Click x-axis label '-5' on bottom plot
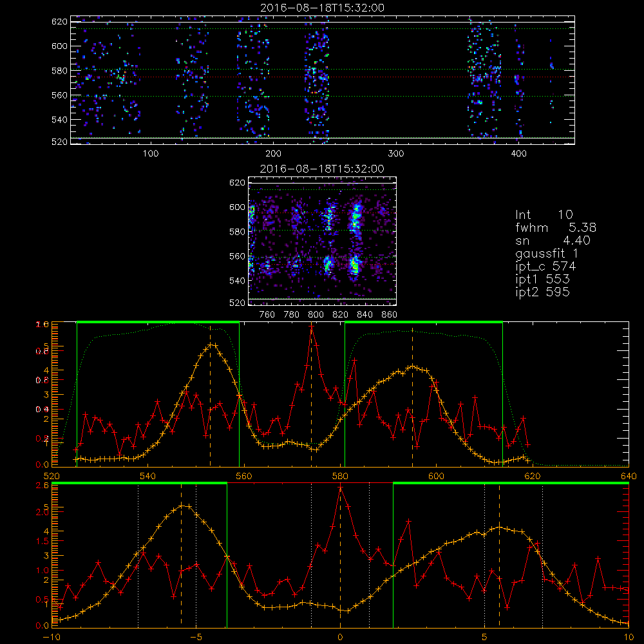The height and width of the screenshot is (644, 644). (x=196, y=638)
